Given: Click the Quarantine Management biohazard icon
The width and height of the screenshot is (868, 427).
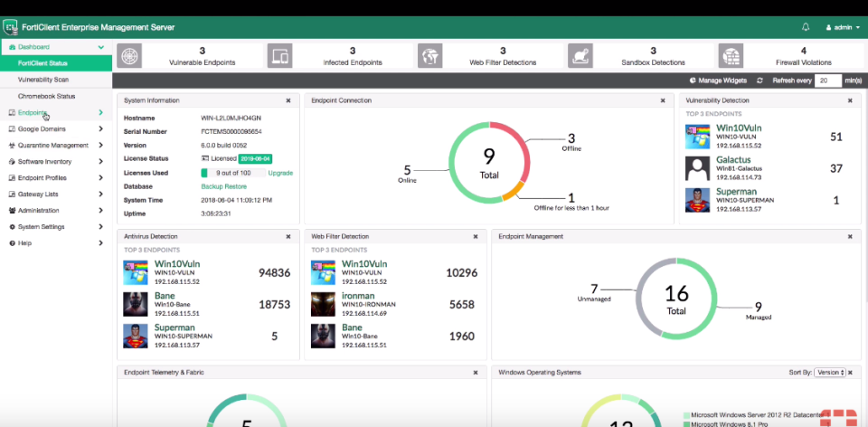Looking at the screenshot, I should tap(12, 145).
